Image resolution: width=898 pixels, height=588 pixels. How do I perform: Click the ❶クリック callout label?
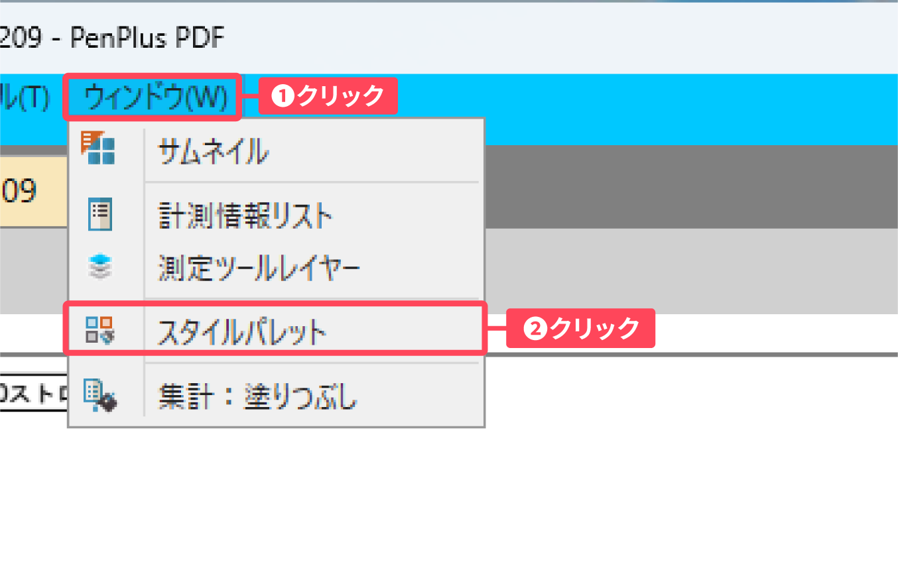coord(328,96)
